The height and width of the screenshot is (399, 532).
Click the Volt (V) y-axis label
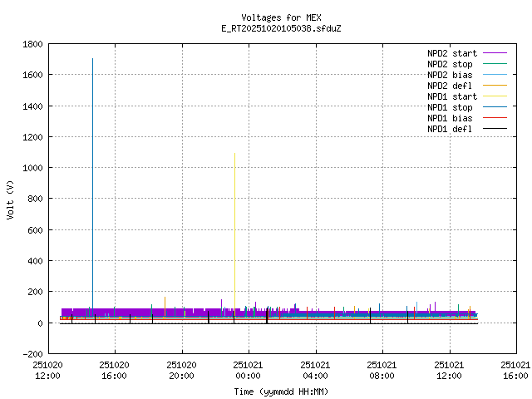10,199
